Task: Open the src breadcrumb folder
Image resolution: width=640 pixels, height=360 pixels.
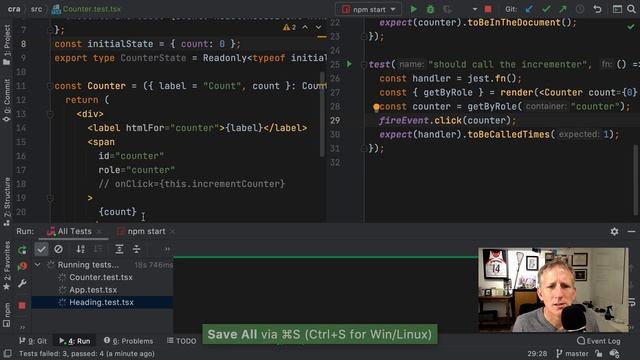Action: tap(36, 9)
